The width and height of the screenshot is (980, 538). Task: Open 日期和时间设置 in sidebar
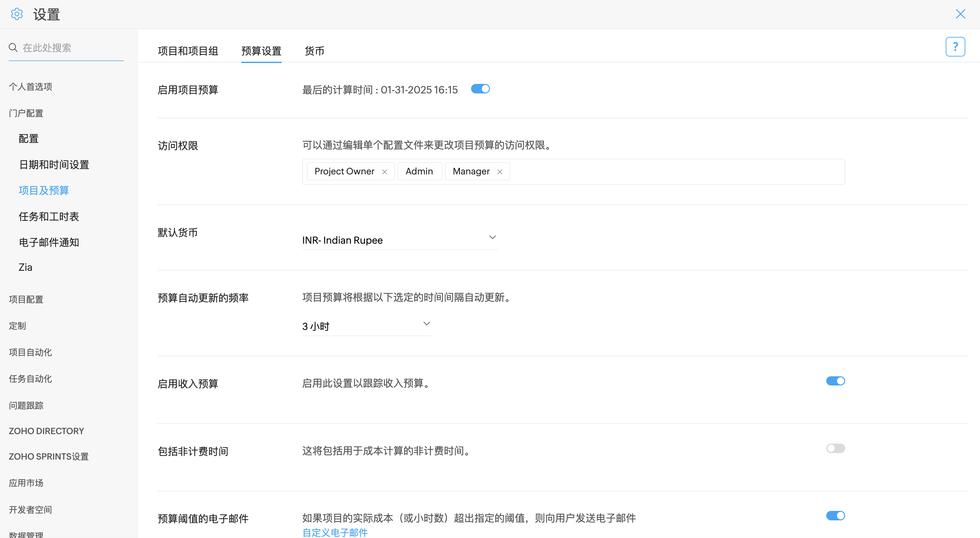(x=54, y=165)
